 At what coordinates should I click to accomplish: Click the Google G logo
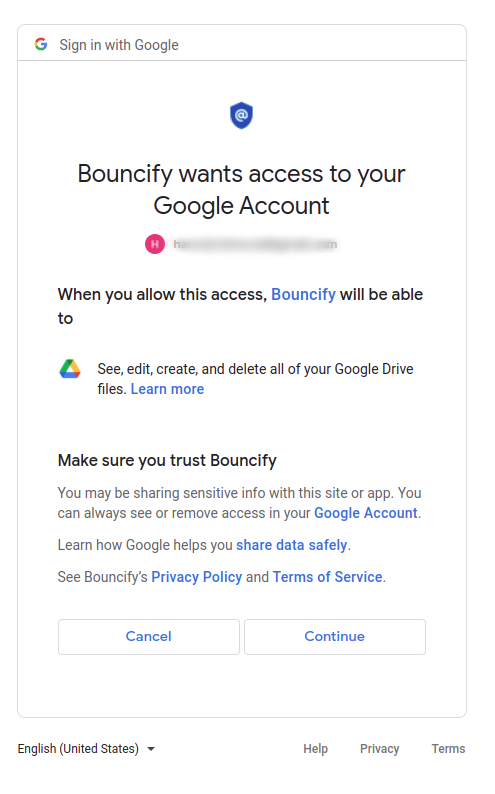coord(41,45)
